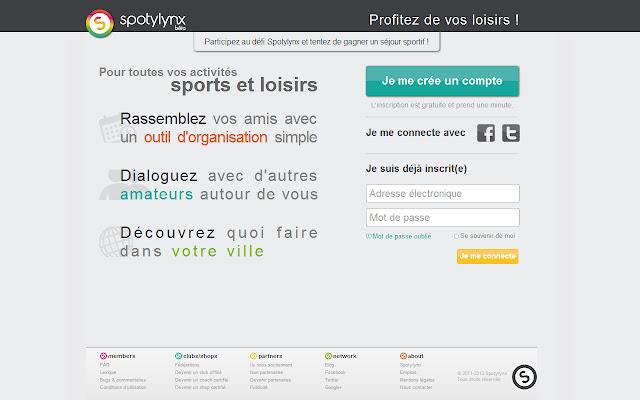Connect with the Twitter icon
The width and height of the screenshot is (640, 400).
pyautogui.click(x=511, y=133)
